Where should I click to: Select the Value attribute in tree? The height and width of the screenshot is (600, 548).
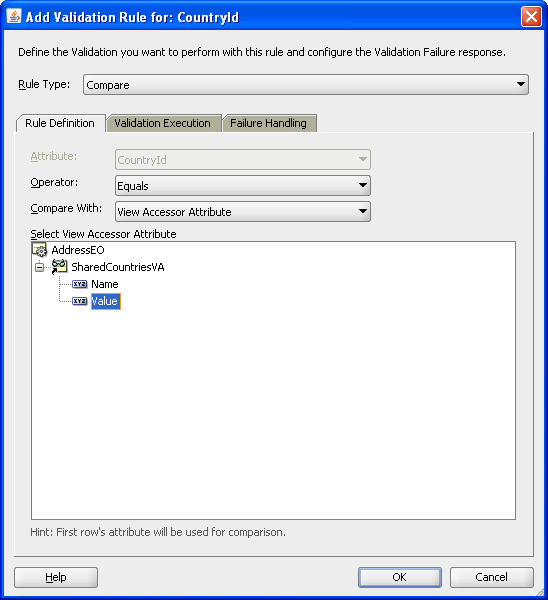click(x=106, y=301)
